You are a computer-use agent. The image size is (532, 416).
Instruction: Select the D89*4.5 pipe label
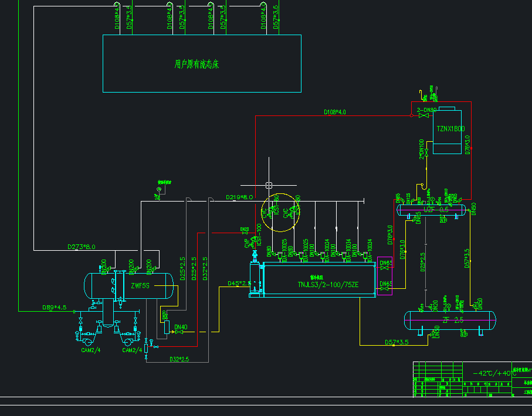(x=55, y=308)
